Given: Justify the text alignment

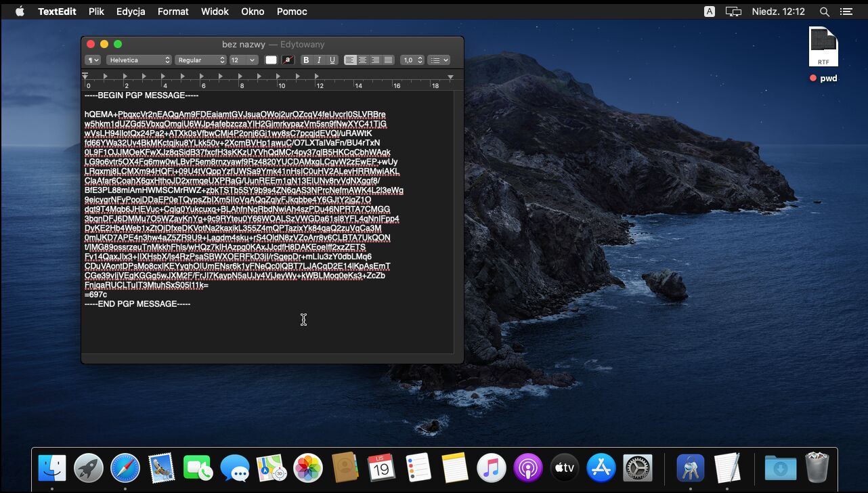Looking at the screenshot, I should coord(389,60).
